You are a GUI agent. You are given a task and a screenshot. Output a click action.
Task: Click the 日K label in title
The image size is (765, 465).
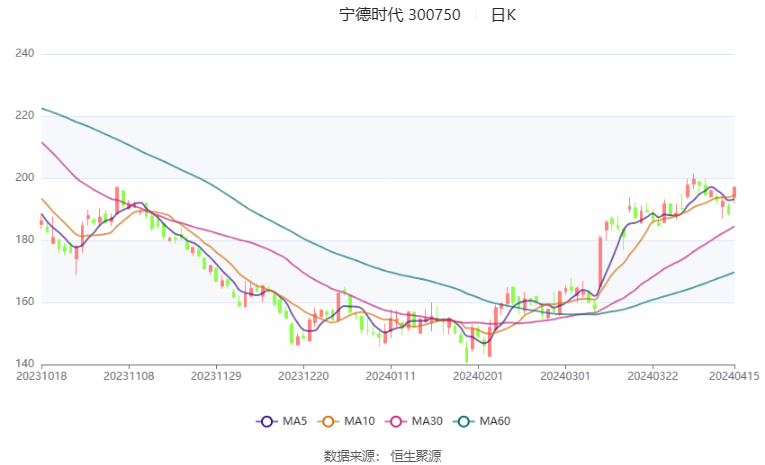(503, 15)
